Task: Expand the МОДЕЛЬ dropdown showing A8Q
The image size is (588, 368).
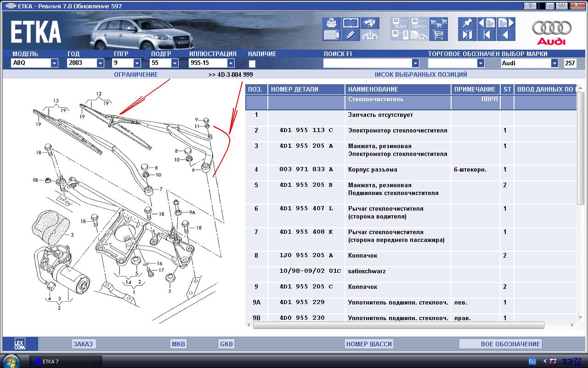Action: (x=54, y=63)
